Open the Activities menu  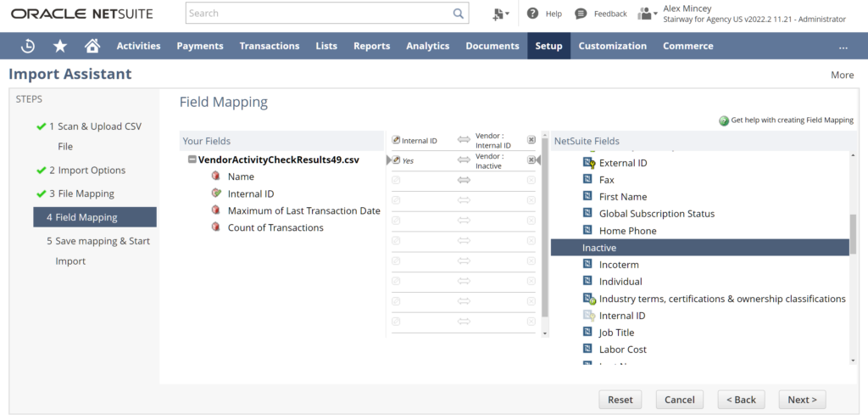138,46
